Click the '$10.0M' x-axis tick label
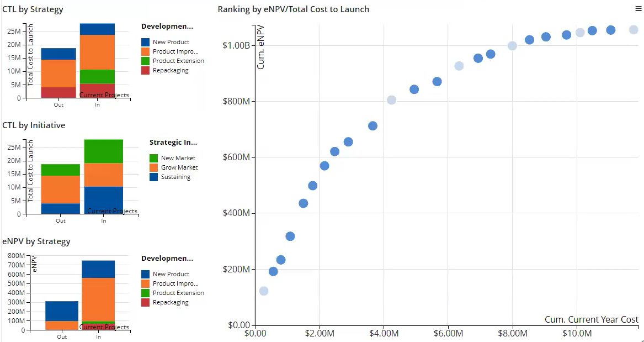 (577, 333)
